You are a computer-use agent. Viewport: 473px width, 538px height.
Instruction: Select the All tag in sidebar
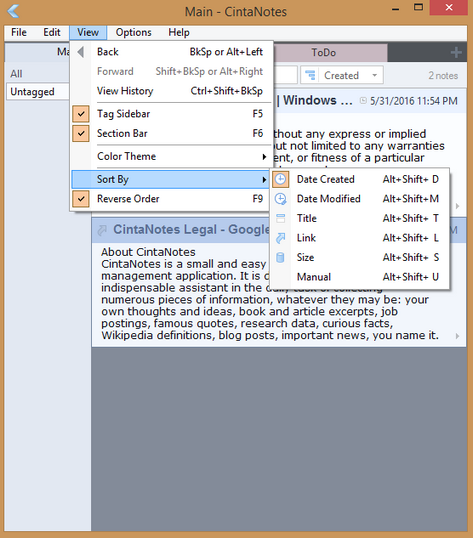point(16,74)
